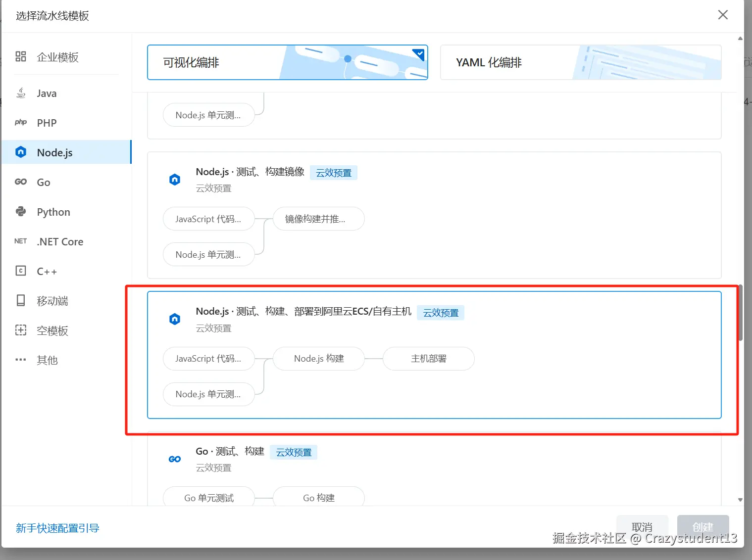Click the Go 单元测试 stage node
This screenshot has height=560, width=752.
click(x=209, y=497)
